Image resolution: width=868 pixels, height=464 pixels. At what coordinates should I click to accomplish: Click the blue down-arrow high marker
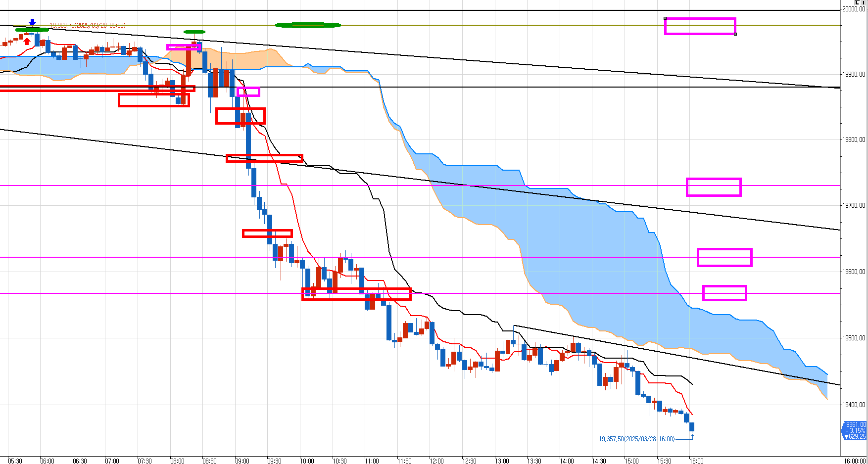[x=33, y=22]
